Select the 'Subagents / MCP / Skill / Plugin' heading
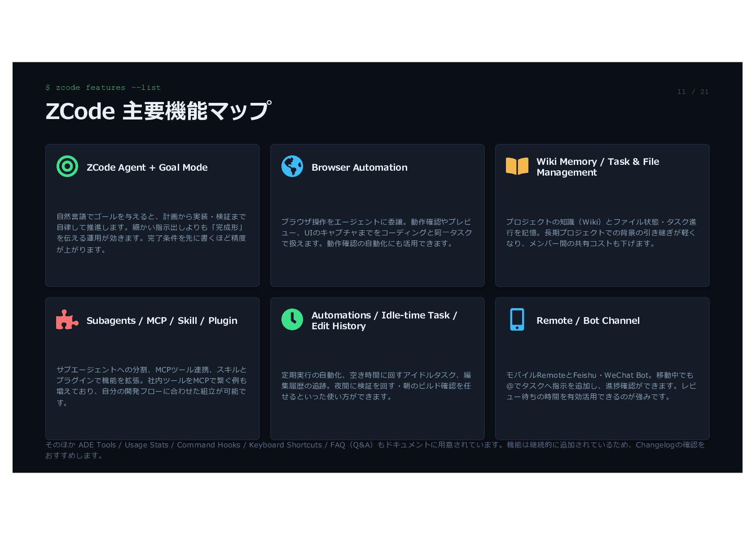This screenshot has width=756, height=535. (162, 321)
